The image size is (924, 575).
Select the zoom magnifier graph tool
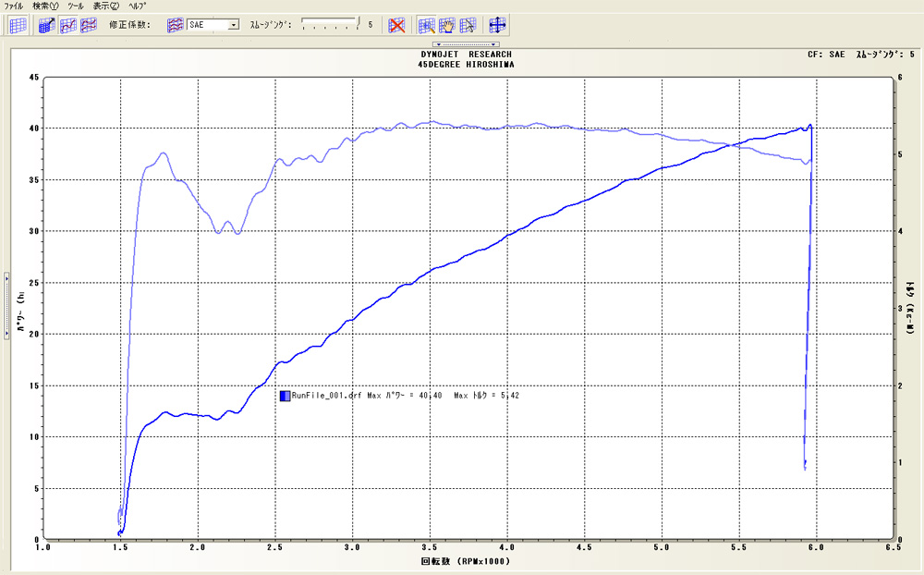[x=427, y=25]
